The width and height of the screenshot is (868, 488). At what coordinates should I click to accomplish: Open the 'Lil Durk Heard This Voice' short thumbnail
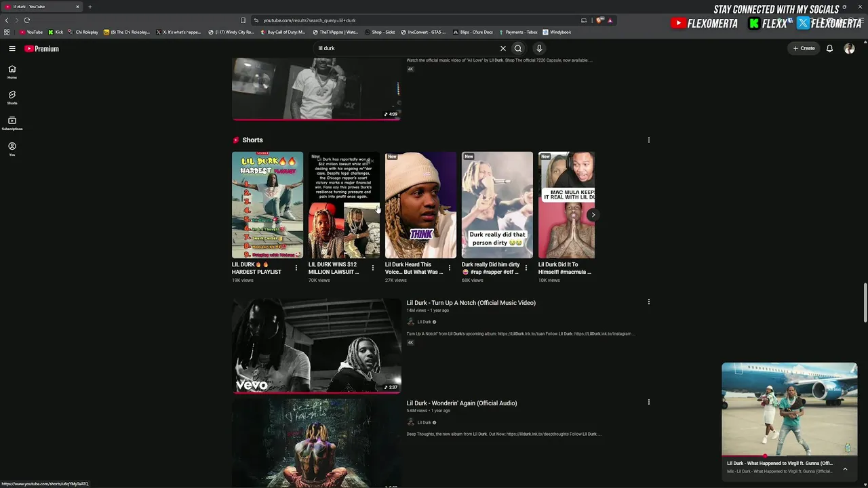tap(420, 205)
